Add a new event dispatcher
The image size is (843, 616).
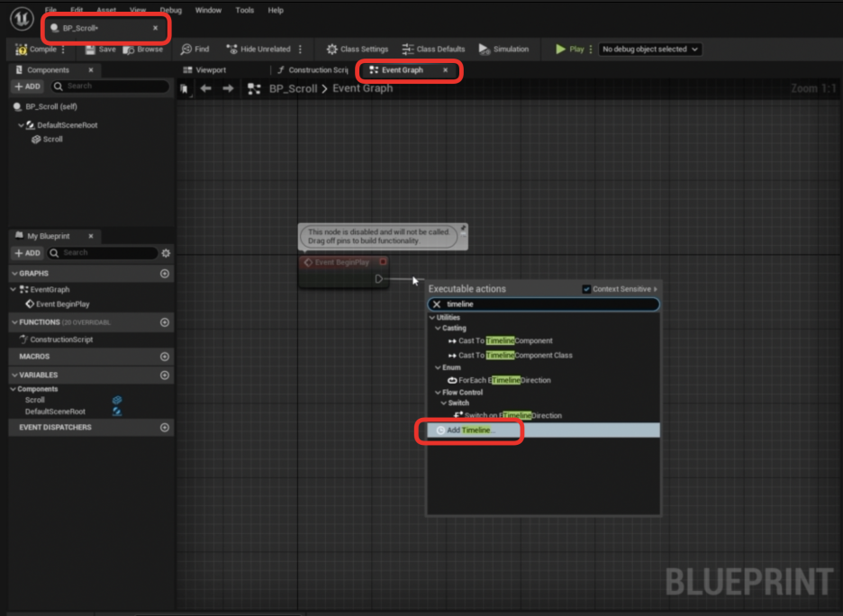click(x=165, y=428)
